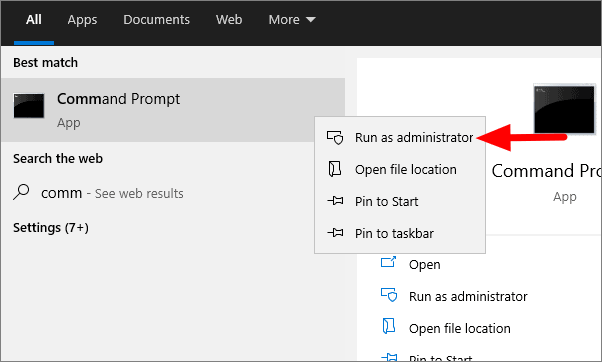The width and height of the screenshot is (602, 362).
Task: Click the folder icon beside context-menu Open file location
Action: [x=335, y=169]
